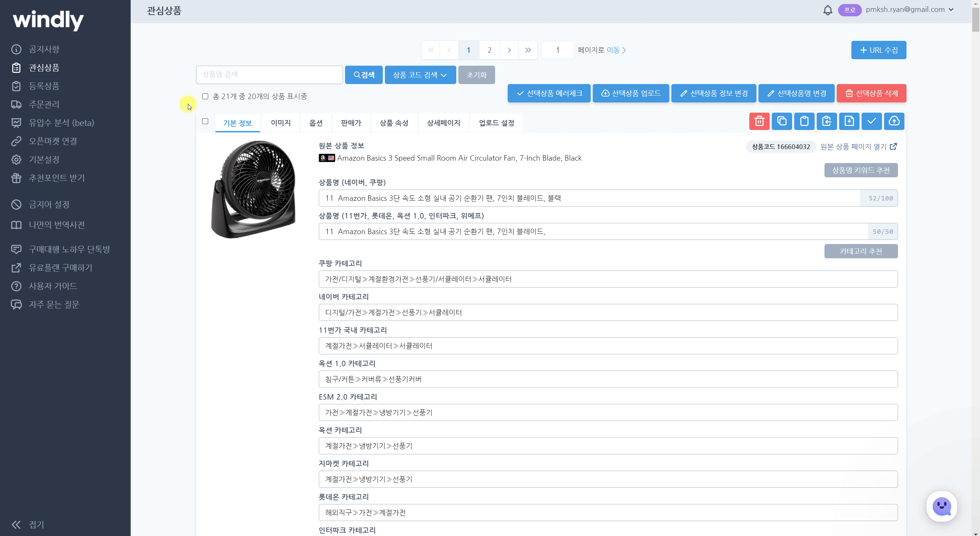Click the duplicate (copy) icon on product row
This screenshot has height=536, width=980.
pyautogui.click(x=781, y=121)
